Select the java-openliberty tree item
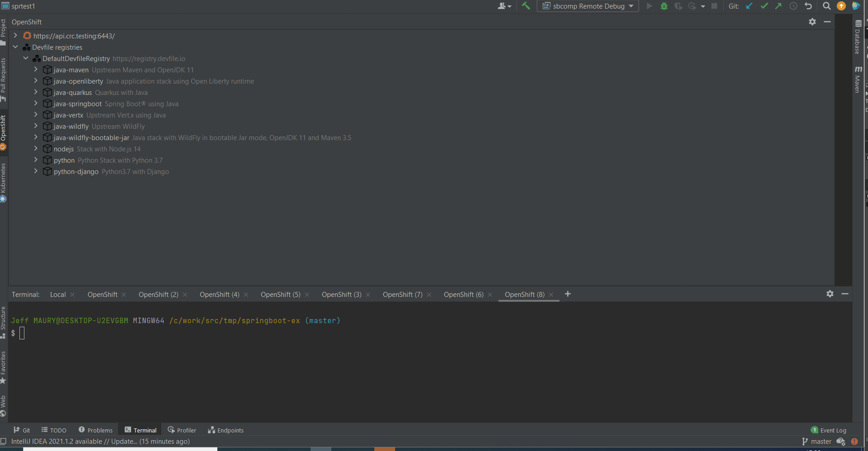 (x=148, y=81)
